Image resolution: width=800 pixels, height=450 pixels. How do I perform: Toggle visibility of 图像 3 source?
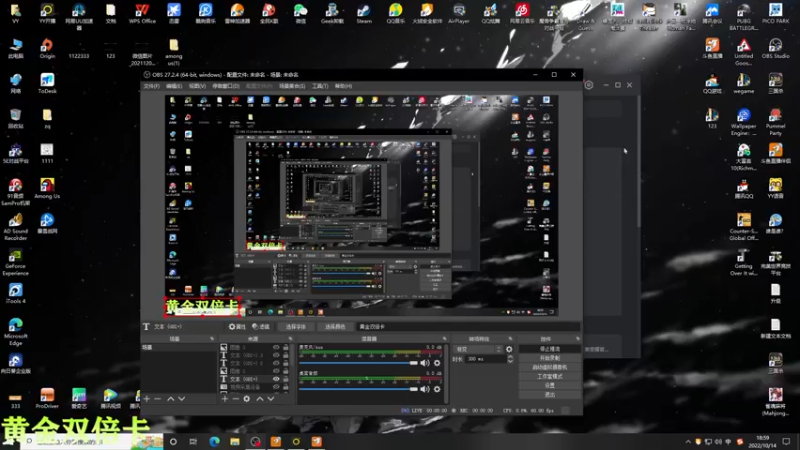pyautogui.click(x=276, y=347)
